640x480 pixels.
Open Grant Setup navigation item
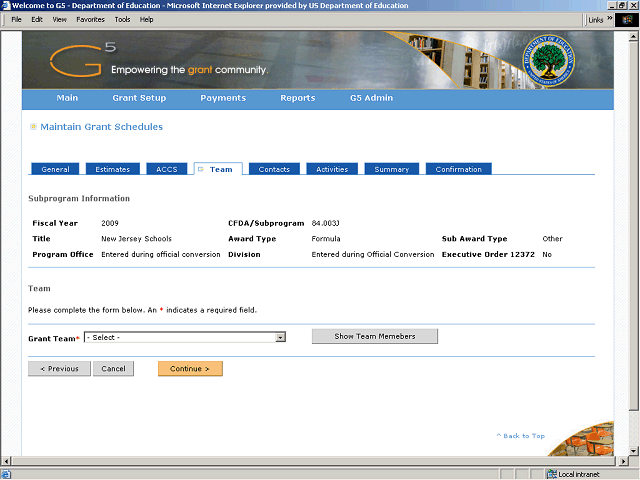point(139,98)
